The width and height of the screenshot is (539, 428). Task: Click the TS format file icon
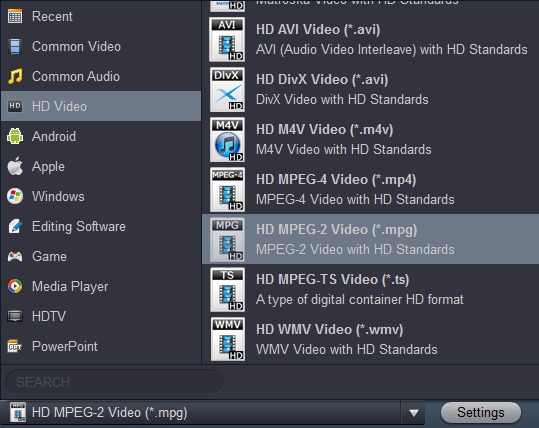click(227, 289)
